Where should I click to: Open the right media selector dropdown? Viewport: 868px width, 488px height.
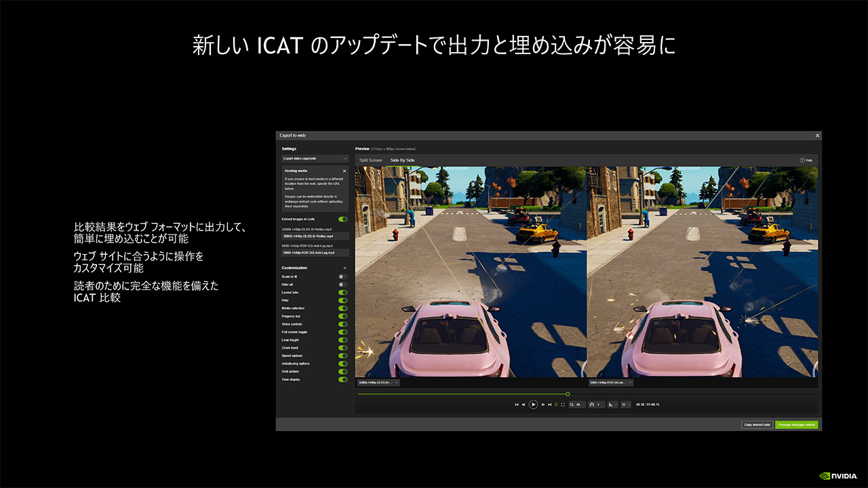click(611, 383)
